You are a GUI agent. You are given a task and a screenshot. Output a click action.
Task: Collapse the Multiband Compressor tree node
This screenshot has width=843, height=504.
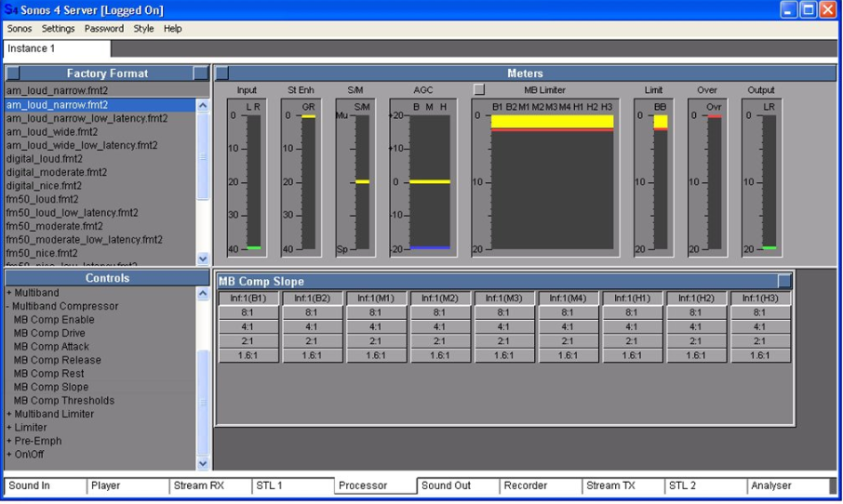pyautogui.click(x=8, y=306)
